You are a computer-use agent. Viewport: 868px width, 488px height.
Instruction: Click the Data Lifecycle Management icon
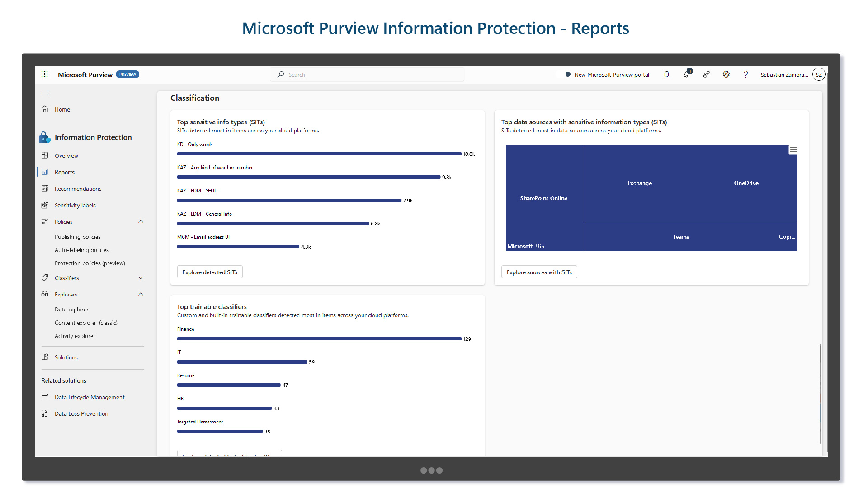(x=45, y=397)
